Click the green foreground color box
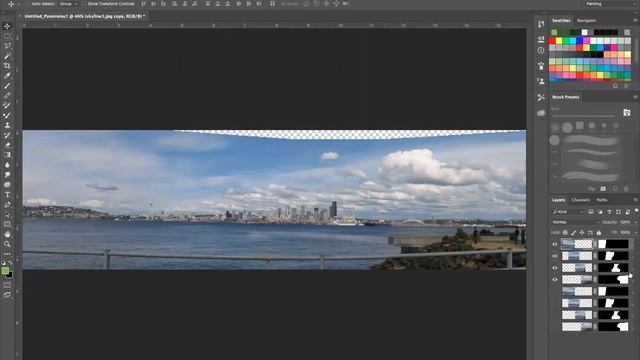This screenshot has width=640, height=360. click(5, 270)
